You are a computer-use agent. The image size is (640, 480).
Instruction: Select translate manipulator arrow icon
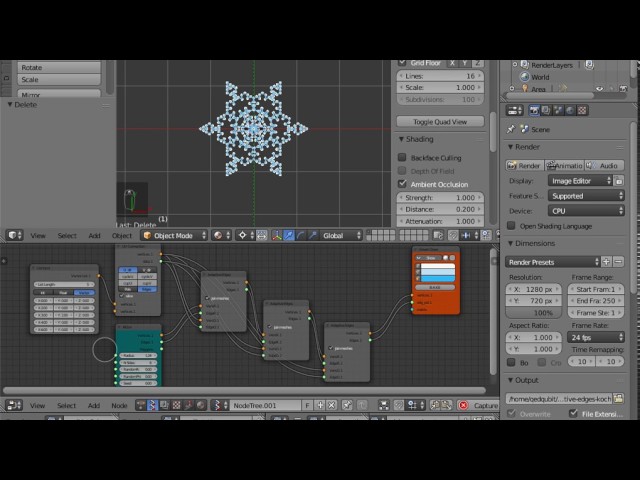pyautogui.click(x=289, y=236)
